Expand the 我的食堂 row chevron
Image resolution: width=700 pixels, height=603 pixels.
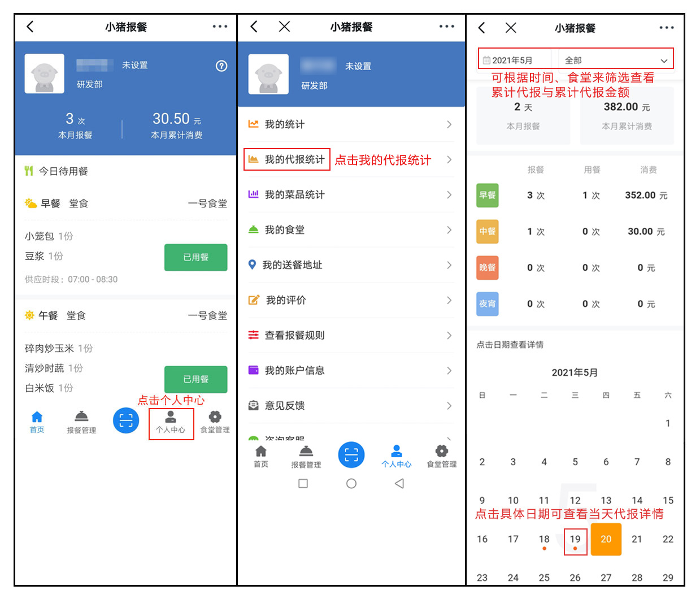click(449, 229)
